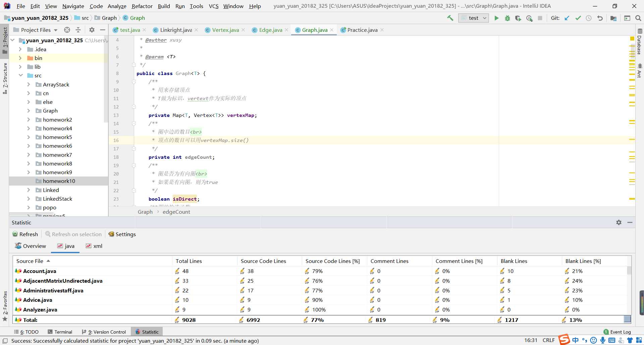Run test with coverage icon
This screenshot has width=644, height=345.
coord(518,18)
